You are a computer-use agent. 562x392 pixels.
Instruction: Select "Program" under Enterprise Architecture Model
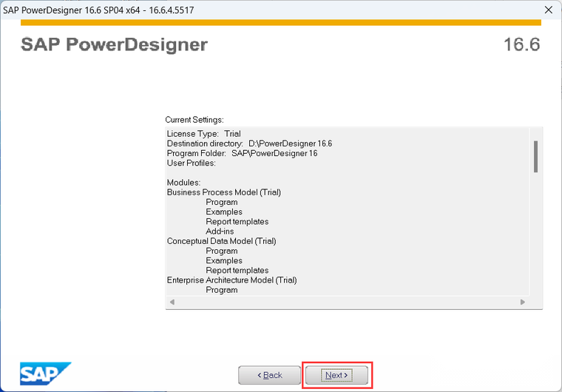point(222,290)
